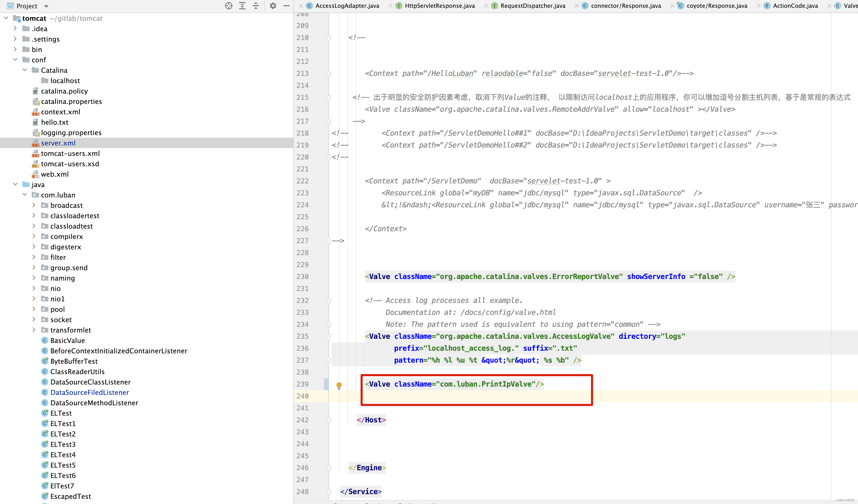Open the Project panel settings gear
Image resolution: width=858 pixels, height=504 pixels.
[x=273, y=6]
